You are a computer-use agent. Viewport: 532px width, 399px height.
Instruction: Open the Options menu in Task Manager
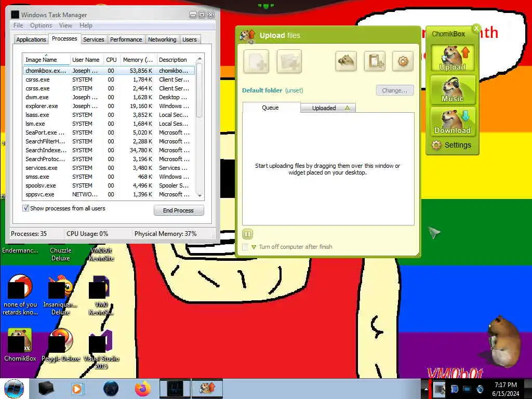point(41,25)
